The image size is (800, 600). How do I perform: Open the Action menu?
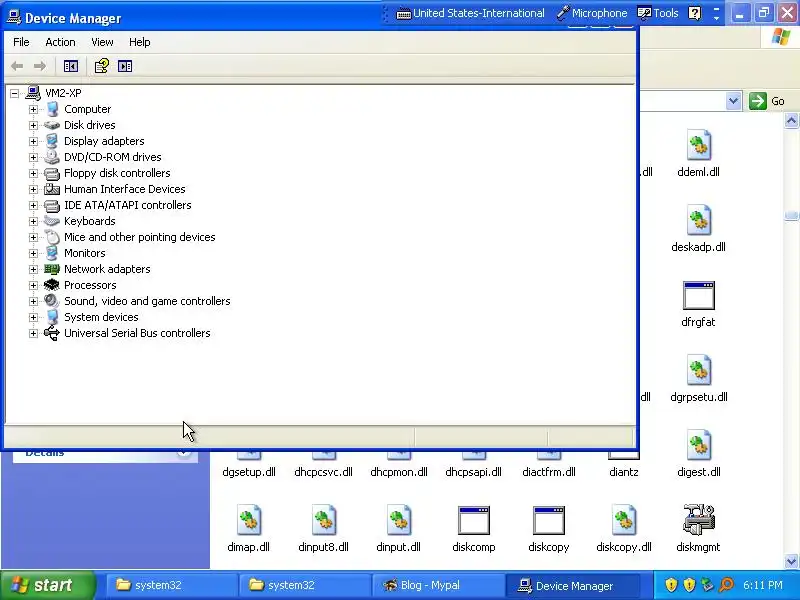click(x=60, y=42)
